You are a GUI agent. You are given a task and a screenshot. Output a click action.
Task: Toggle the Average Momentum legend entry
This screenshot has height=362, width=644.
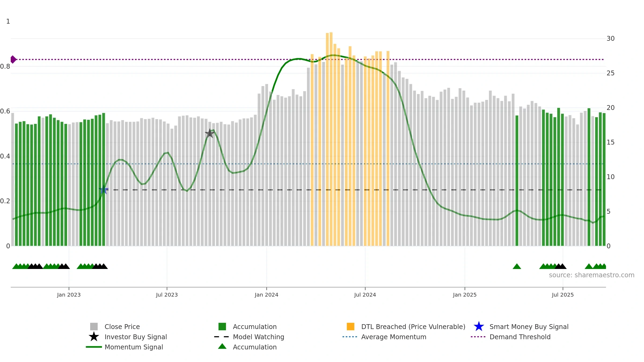coord(393,337)
